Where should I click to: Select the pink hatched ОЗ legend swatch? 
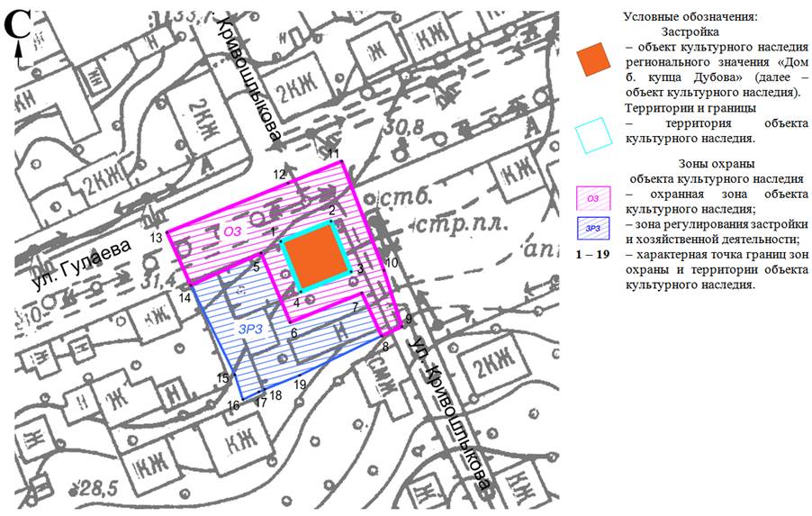(x=592, y=199)
